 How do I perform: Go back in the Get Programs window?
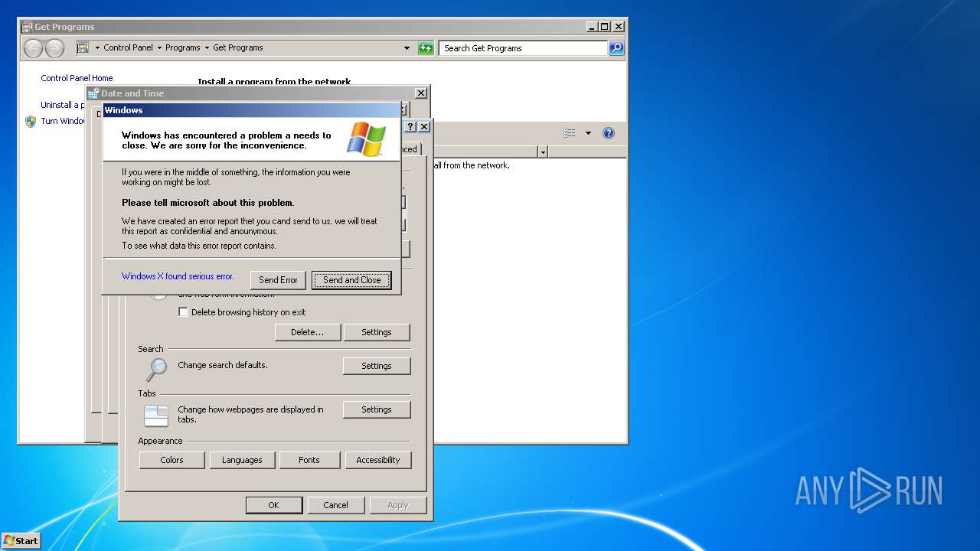point(33,48)
